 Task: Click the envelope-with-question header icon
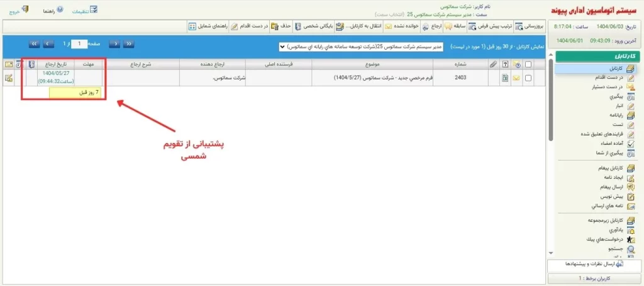[516, 64]
